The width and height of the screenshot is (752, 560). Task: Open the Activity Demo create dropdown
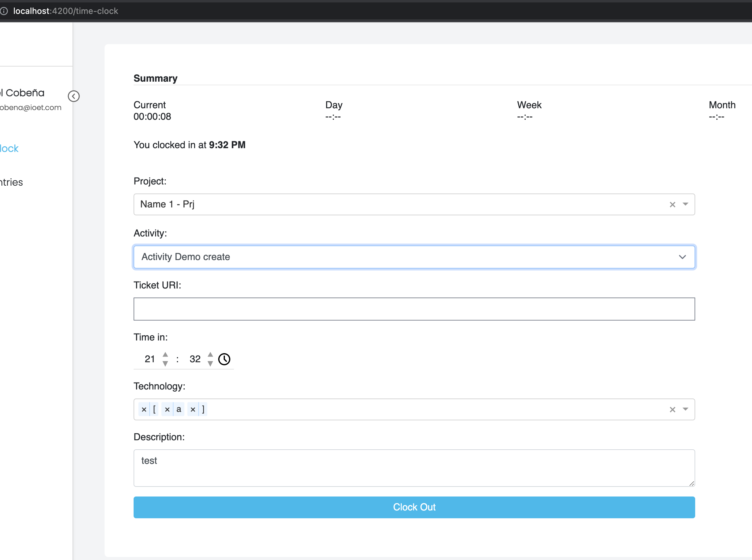pos(414,257)
